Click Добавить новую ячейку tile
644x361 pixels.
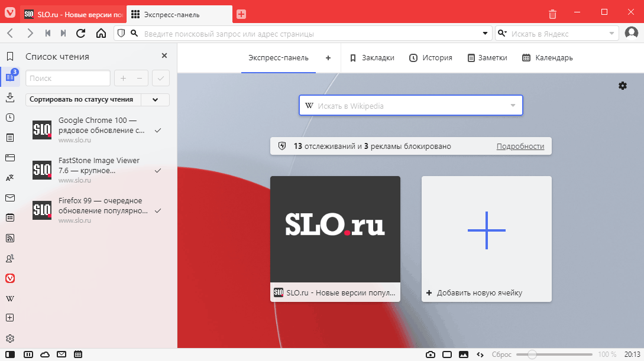click(487, 239)
